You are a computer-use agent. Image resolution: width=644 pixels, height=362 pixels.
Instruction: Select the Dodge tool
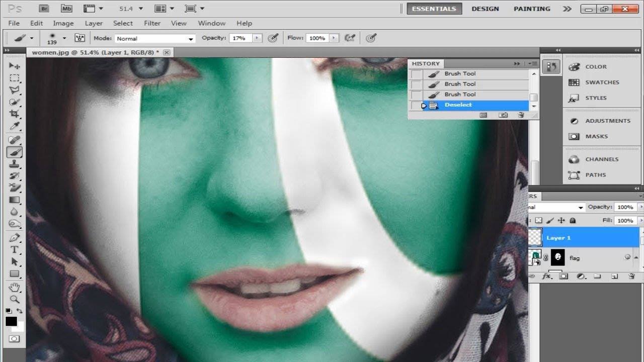tap(15, 224)
